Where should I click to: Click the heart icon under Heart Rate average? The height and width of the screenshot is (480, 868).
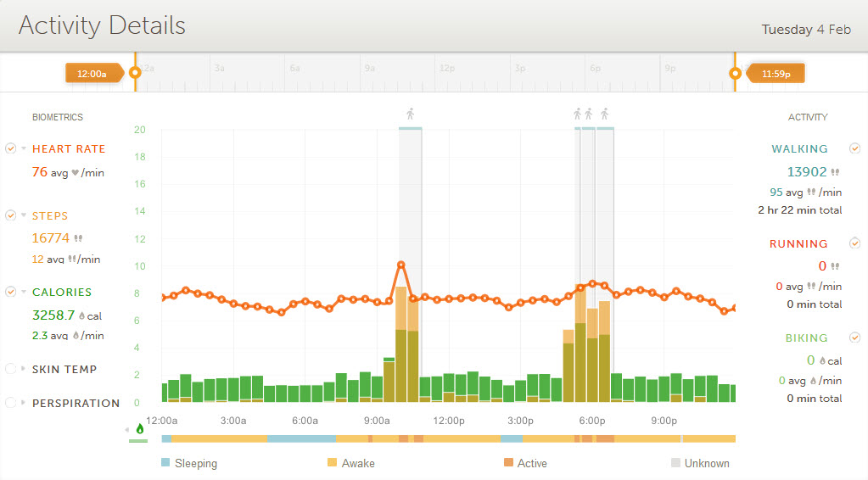(x=75, y=173)
